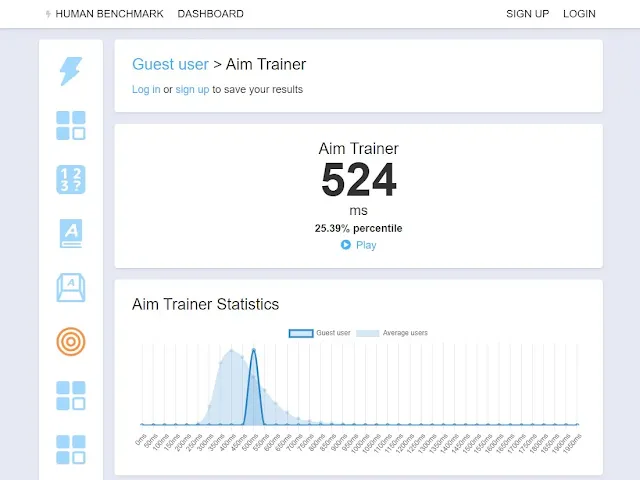Click SIGN UP in the header

pos(527,14)
